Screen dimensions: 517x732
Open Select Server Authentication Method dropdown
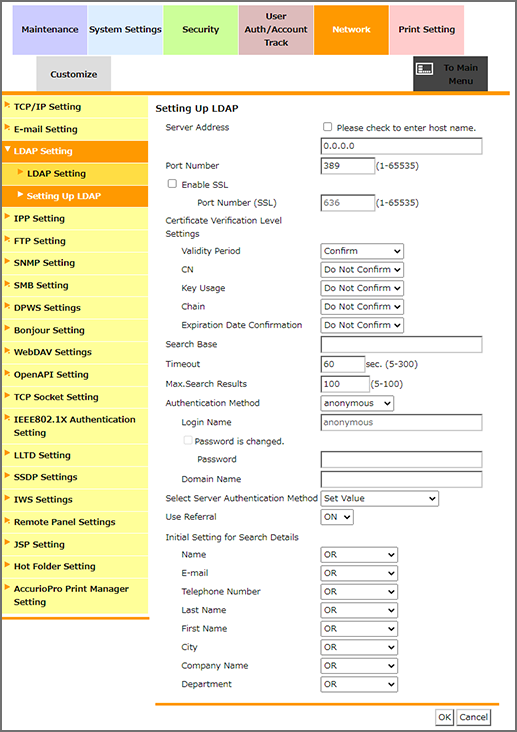[380, 499]
